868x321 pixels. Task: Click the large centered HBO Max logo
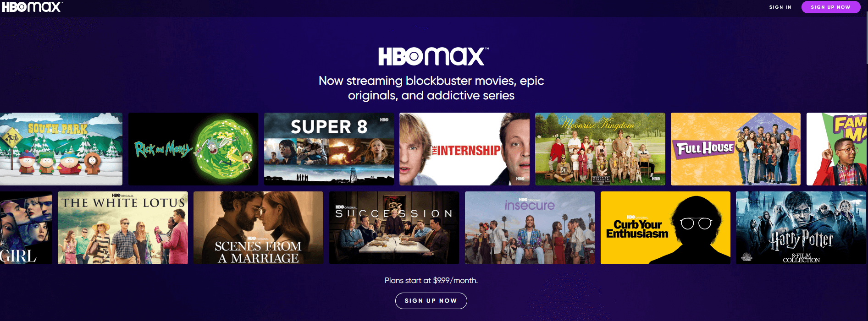pyautogui.click(x=433, y=57)
